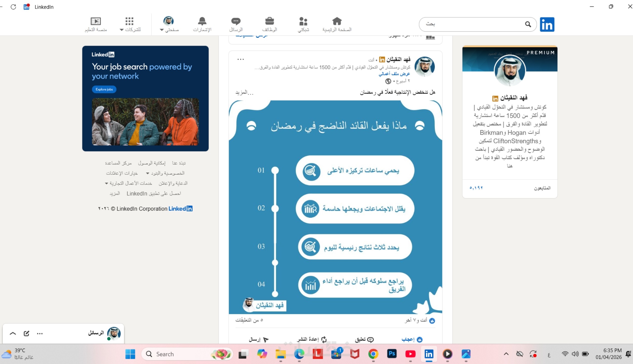Click the compose message icon in messaging bar
Screen dimensions: 633x364
26,333
